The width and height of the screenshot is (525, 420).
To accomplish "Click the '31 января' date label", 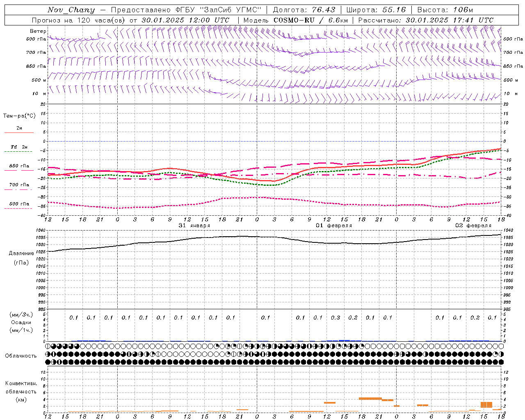I will 194,226.
